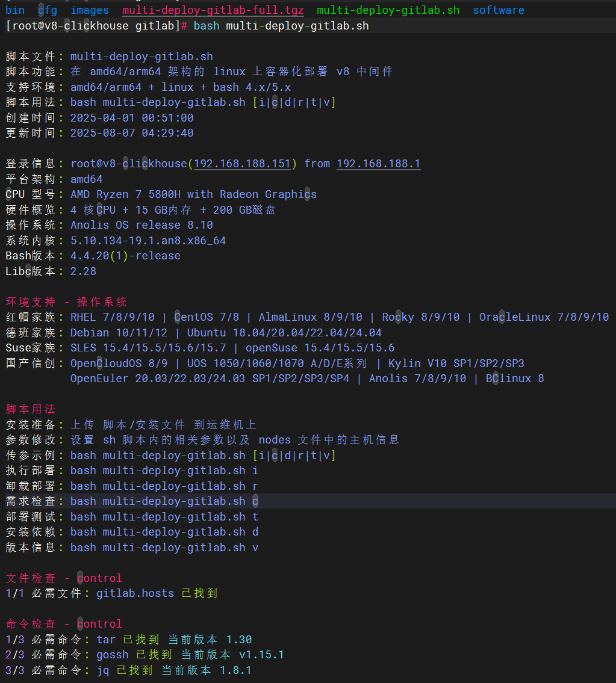The image size is (616, 683).
Task: Click the AMD Ryzen 7 5800H CPU text
Action: click(193, 194)
